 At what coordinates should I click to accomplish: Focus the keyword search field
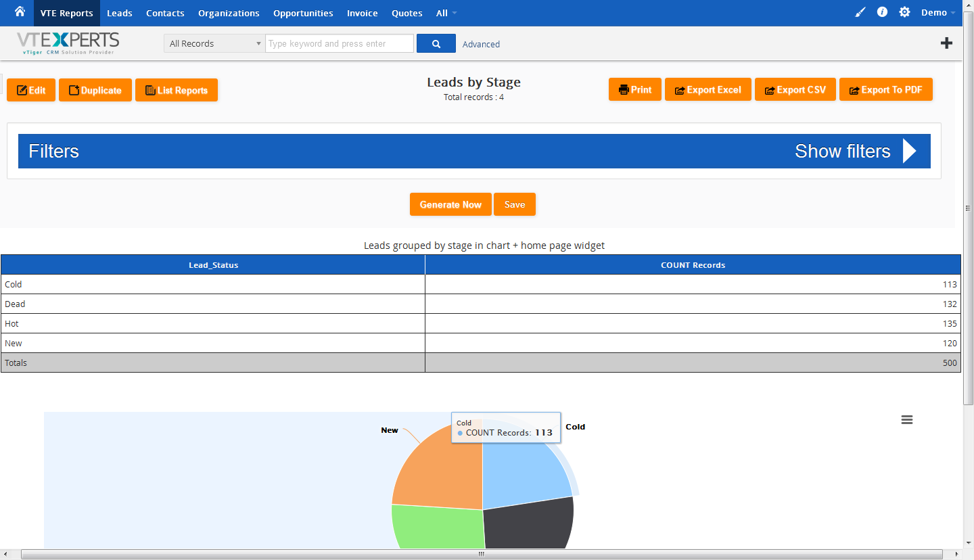point(340,43)
